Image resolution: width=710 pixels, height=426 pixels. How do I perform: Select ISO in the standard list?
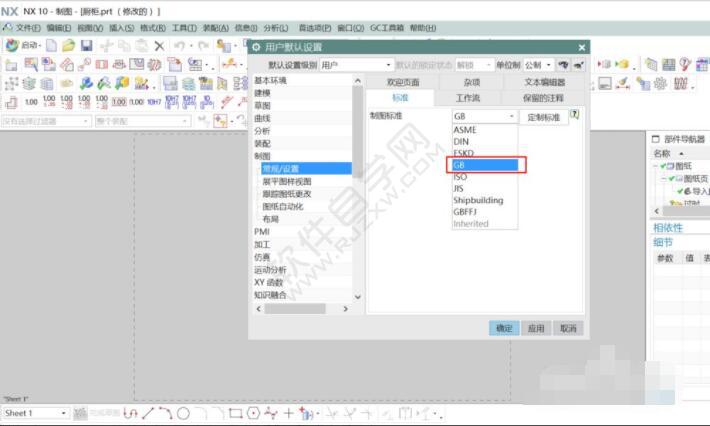point(485,177)
